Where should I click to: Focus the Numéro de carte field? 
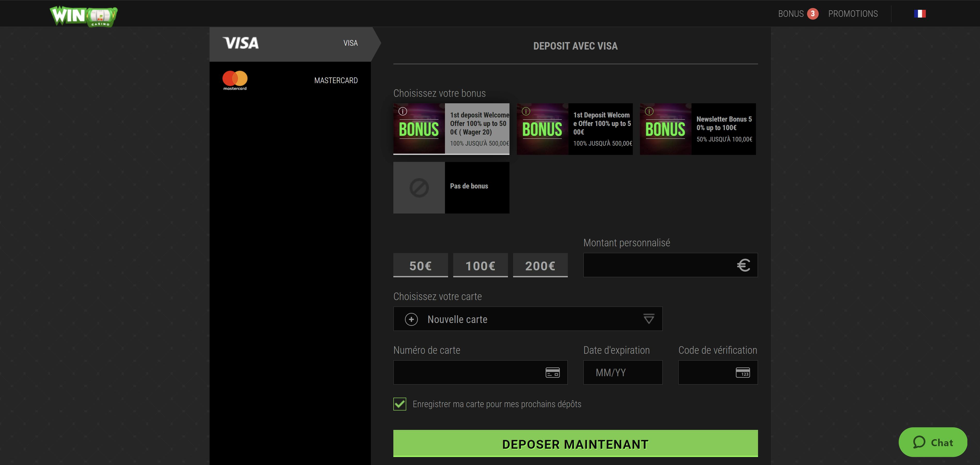(x=480, y=373)
